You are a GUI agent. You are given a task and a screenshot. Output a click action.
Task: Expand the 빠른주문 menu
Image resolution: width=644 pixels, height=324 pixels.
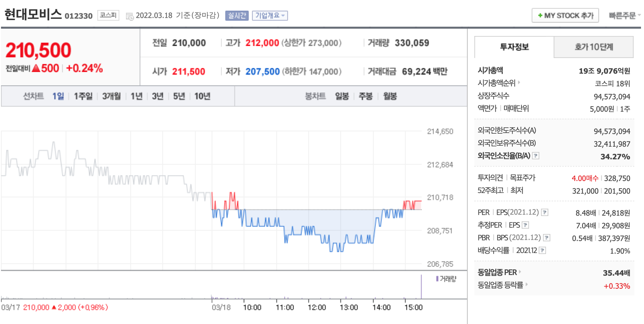[x=624, y=15]
